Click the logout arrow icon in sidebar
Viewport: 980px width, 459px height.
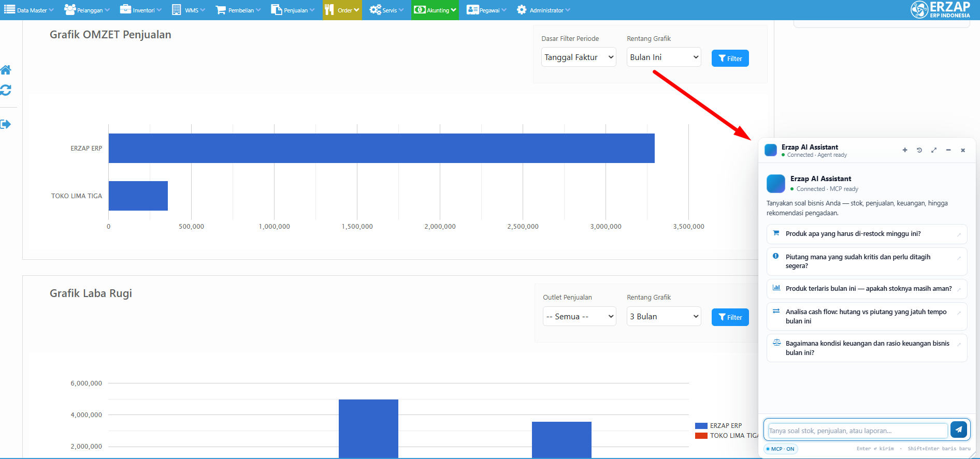6,124
